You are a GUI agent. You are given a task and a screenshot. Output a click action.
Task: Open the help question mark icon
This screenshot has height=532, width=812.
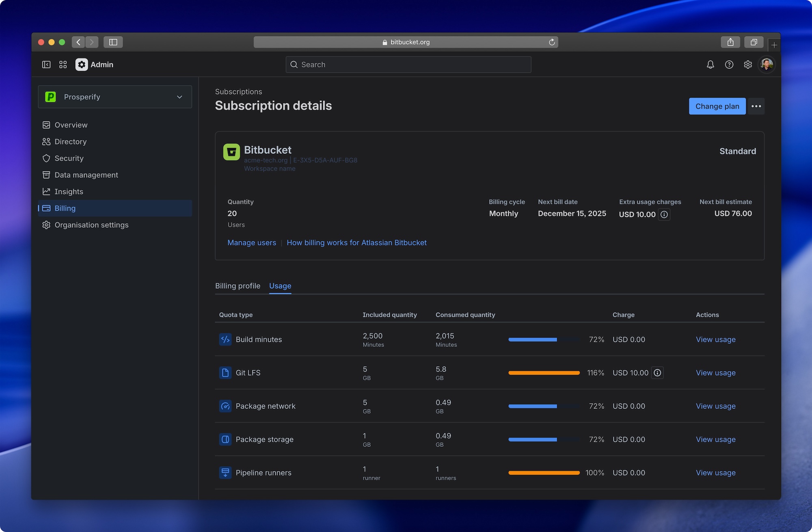click(x=729, y=65)
